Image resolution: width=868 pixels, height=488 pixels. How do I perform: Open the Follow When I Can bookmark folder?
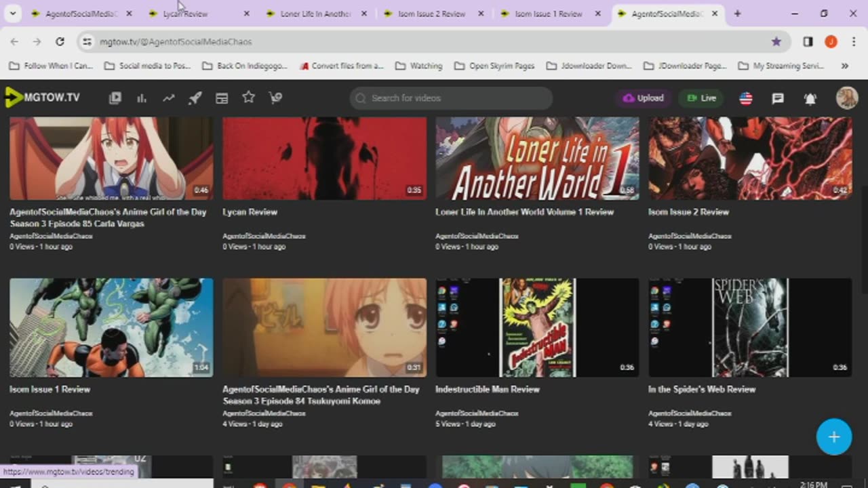point(52,66)
